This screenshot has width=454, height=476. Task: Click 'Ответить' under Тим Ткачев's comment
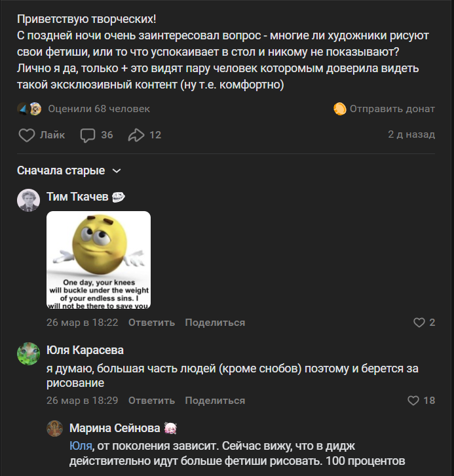pos(151,323)
